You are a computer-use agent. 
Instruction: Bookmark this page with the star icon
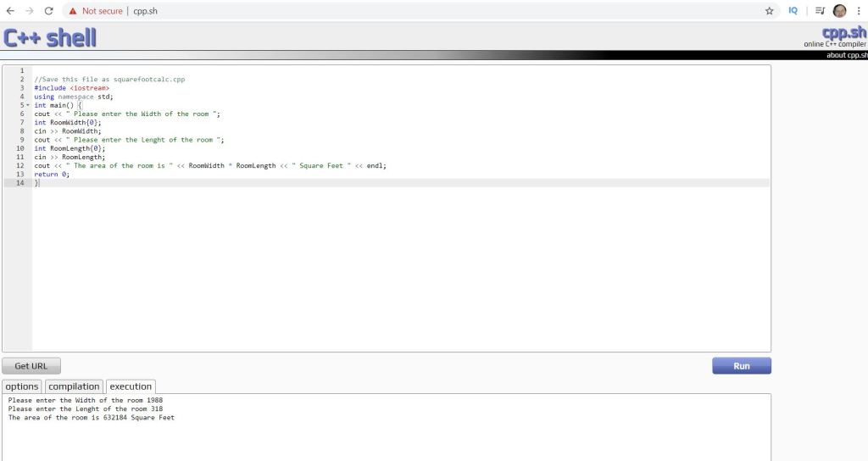click(770, 11)
